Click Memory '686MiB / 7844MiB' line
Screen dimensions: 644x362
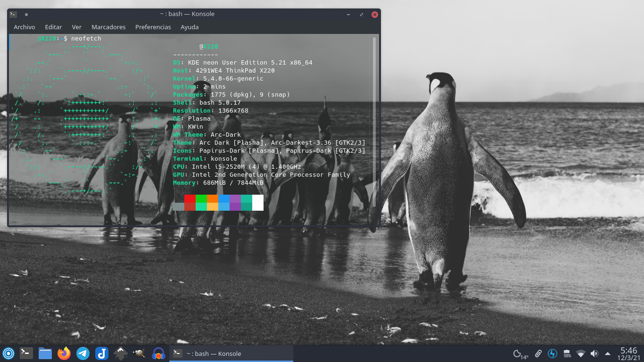pyautogui.click(x=218, y=183)
